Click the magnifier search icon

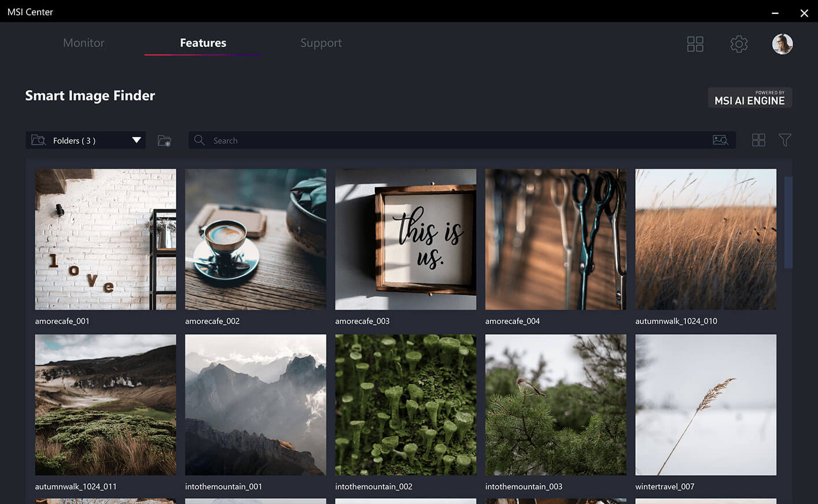[200, 140]
